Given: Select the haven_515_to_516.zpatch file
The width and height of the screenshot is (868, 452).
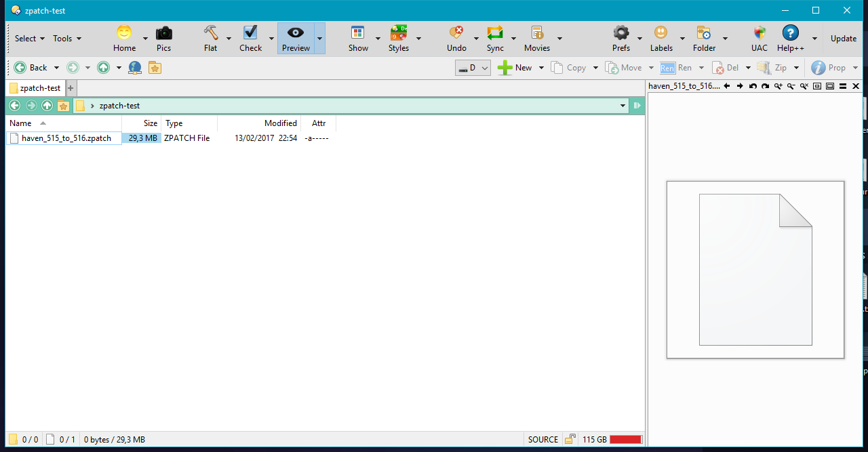Looking at the screenshot, I should pyautogui.click(x=66, y=138).
